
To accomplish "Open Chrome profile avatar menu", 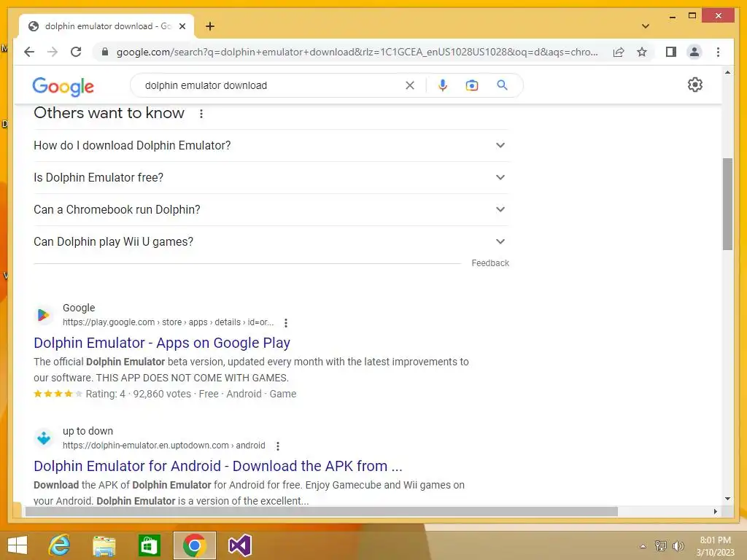I will [694, 52].
